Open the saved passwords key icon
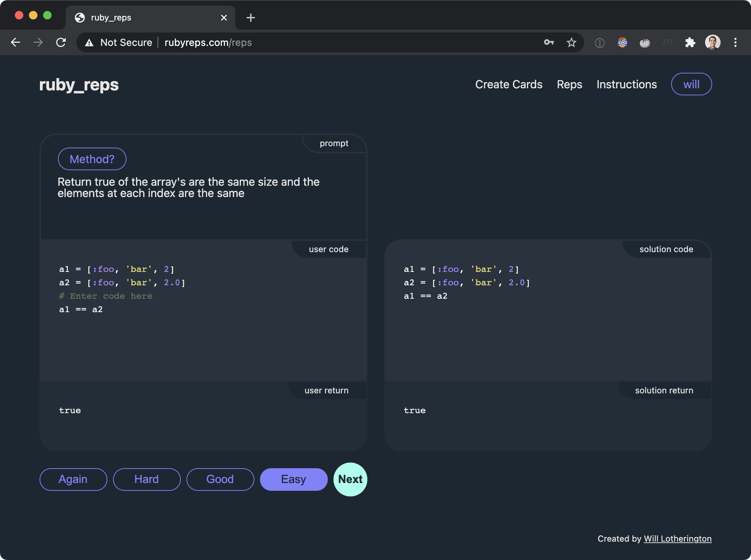The height and width of the screenshot is (560, 751). point(549,43)
